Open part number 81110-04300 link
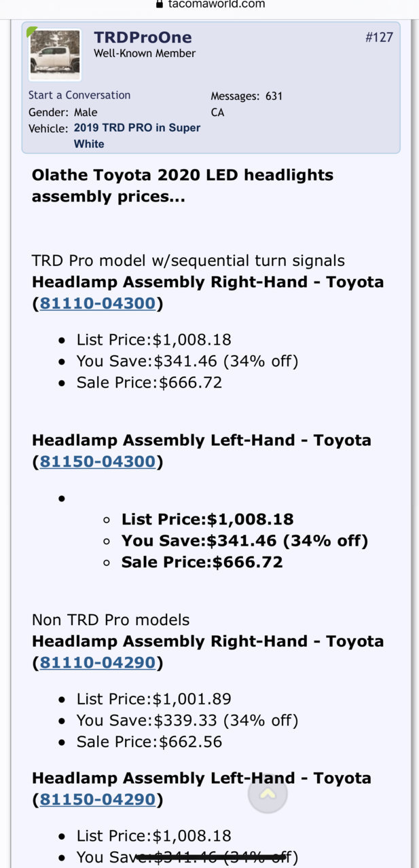The height and width of the screenshot is (868, 419). pyautogui.click(x=98, y=303)
